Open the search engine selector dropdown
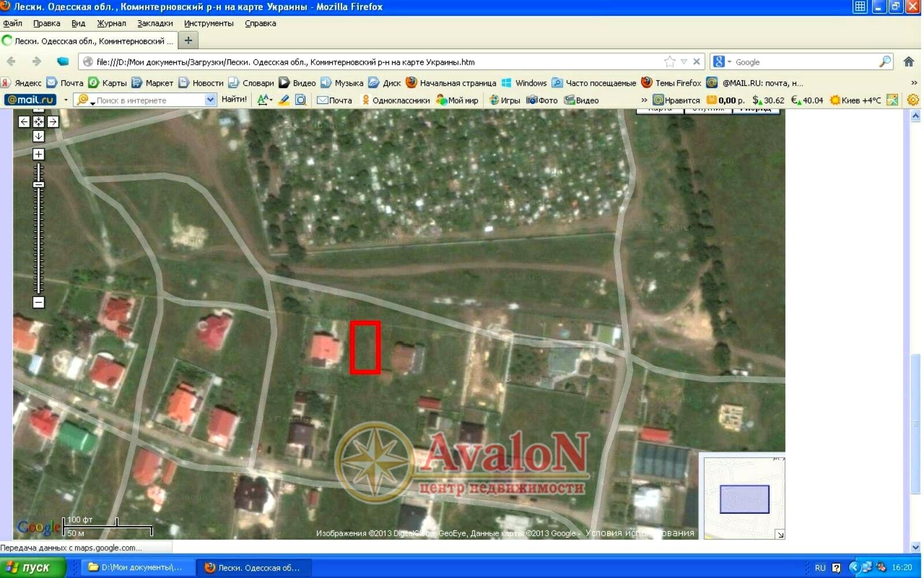 722,62
